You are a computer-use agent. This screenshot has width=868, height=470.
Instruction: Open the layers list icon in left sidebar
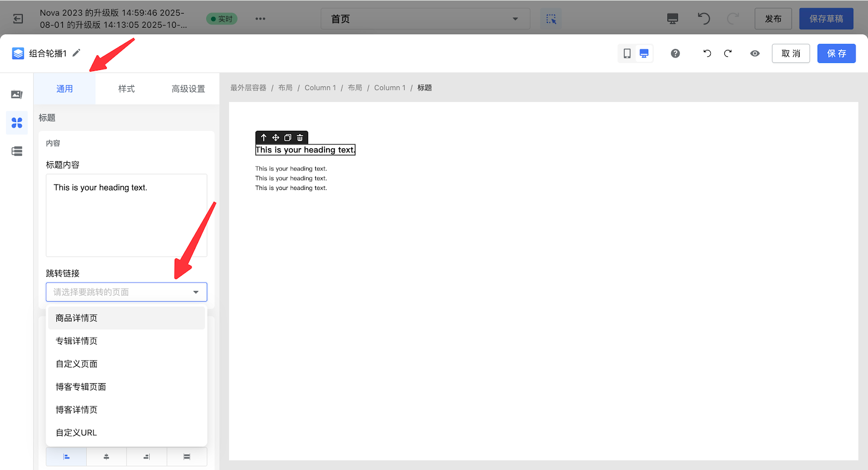[17, 151]
